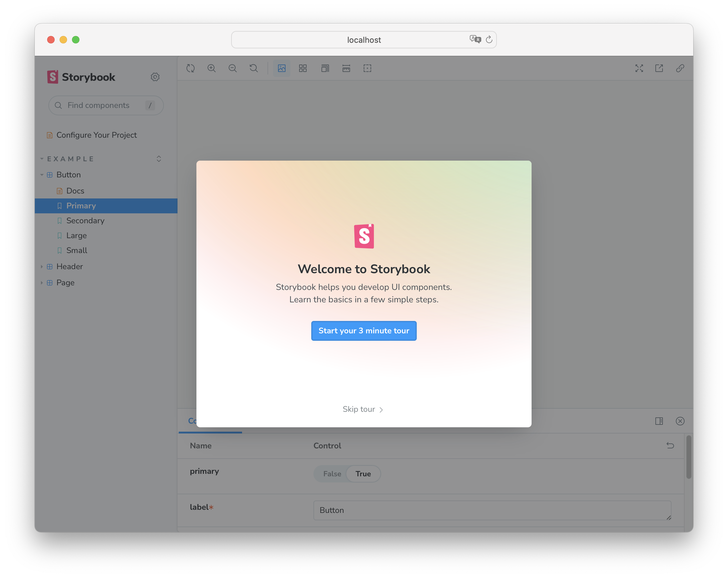This screenshot has height=578, width=728.
Task: Toggle the outline tool icon
Action: (x=367, y=69)
